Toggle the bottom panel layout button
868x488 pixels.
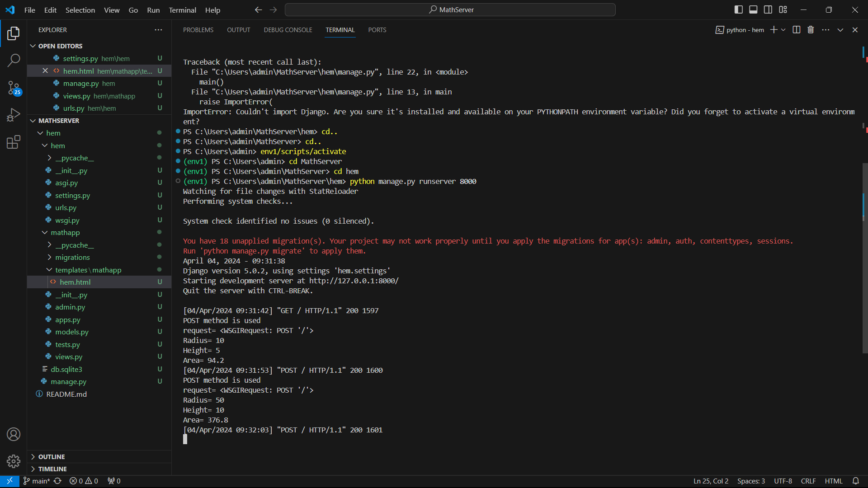[x=753, y=9]
